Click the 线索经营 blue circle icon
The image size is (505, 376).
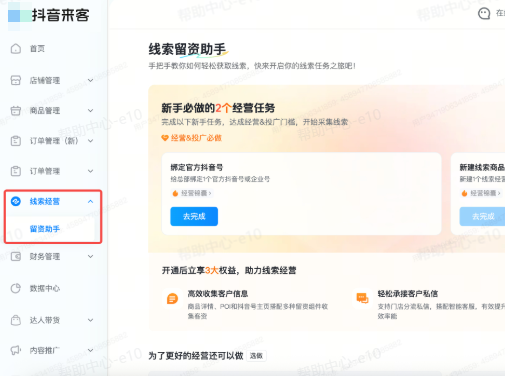pos(16,201)
